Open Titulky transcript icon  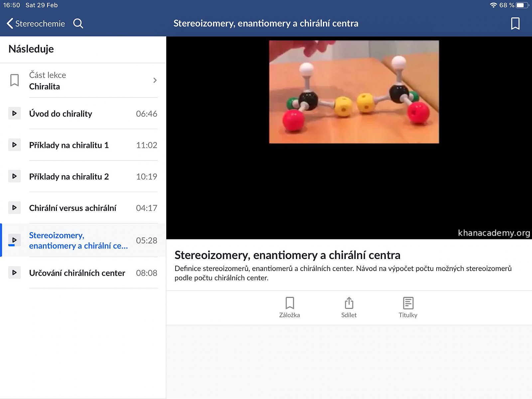coord(408,307)
